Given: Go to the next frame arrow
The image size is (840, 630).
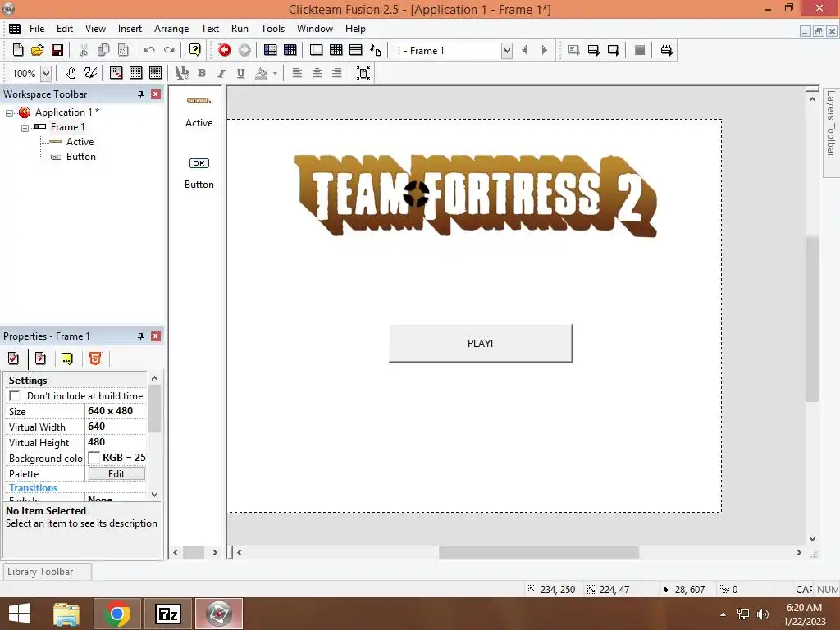Looking at the screenshot, I should [x=545, y=50].
